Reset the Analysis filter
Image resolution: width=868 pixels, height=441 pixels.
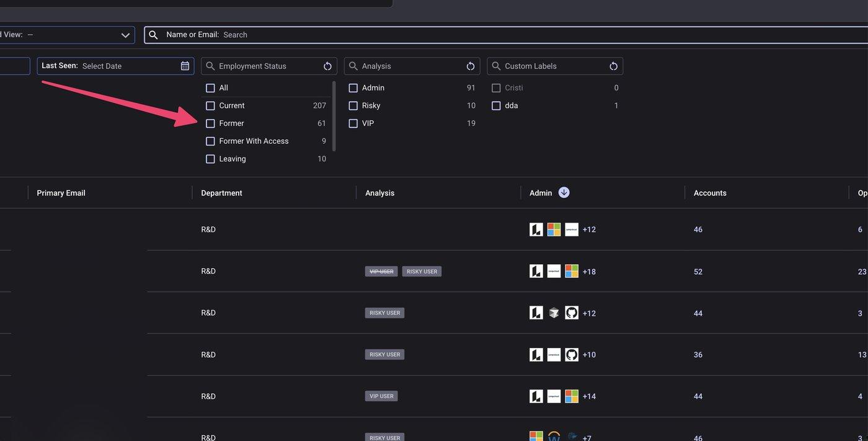[x=471, y=66]
